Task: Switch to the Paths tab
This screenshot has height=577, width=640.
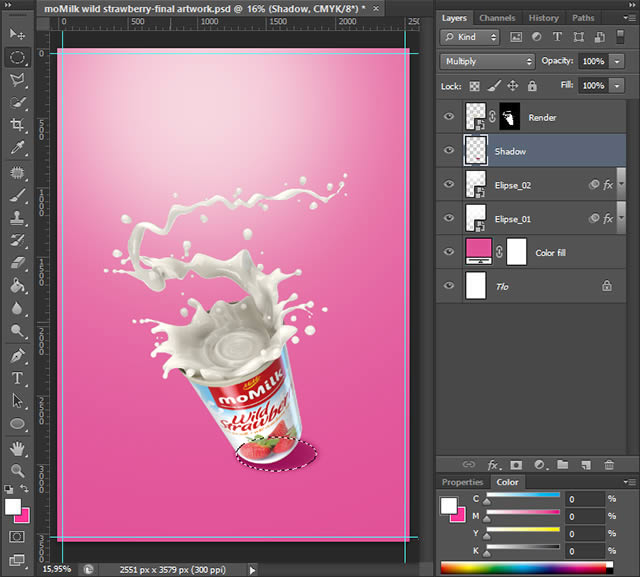Action: [583, 18]
